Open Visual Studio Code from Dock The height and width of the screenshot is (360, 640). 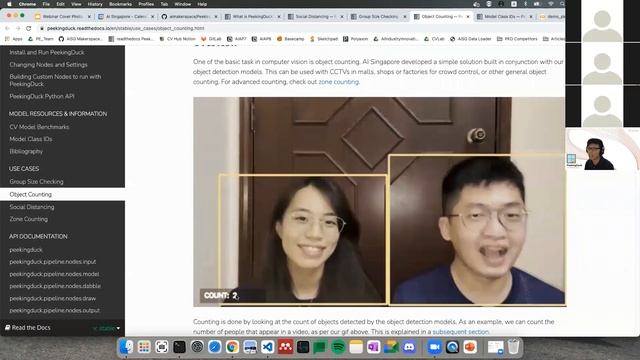268,347
